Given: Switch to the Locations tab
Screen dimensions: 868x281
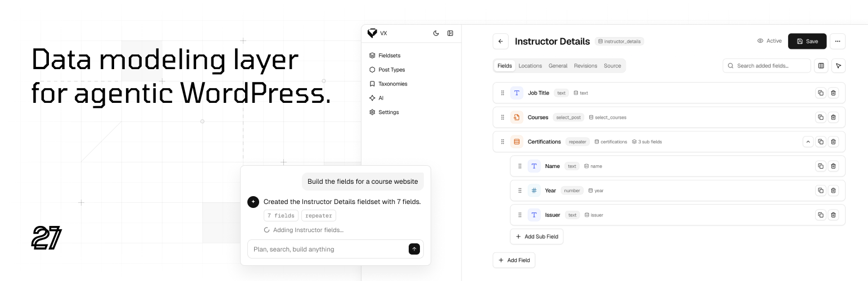Looking at the screenshot, I should click(x=530, y=66).
